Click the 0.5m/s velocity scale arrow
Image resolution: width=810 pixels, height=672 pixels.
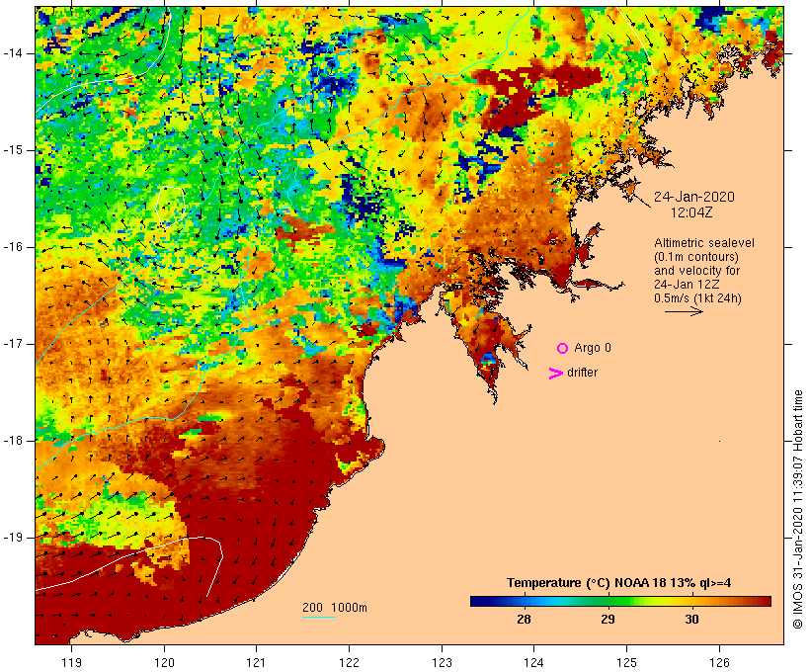point(684,311)
